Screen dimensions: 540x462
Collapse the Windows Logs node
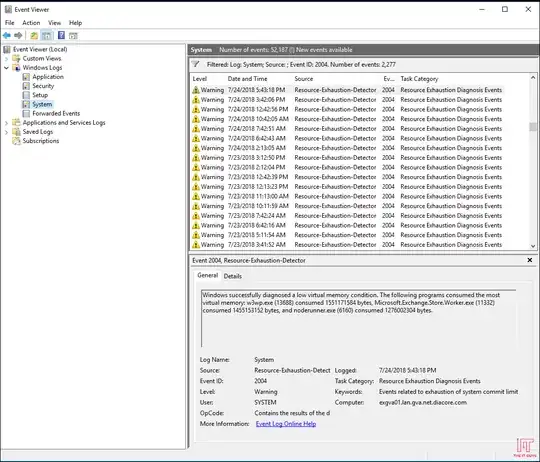pyautogui.click(x=6, y=68)
